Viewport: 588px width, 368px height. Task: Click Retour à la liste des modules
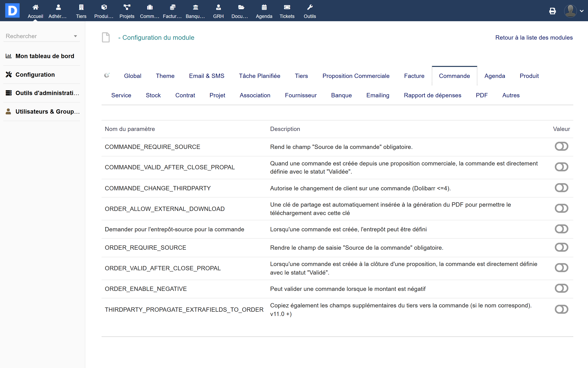[x=534, y=38]
